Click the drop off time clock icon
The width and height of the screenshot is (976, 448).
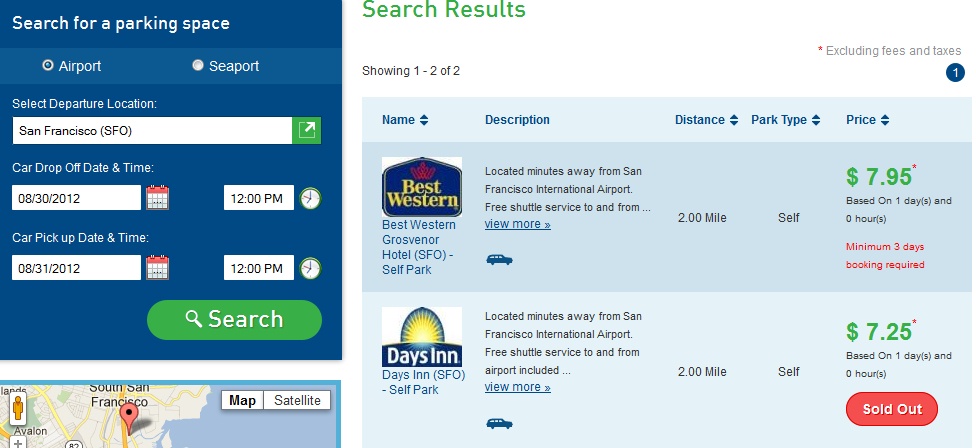[x=310, y=198]
